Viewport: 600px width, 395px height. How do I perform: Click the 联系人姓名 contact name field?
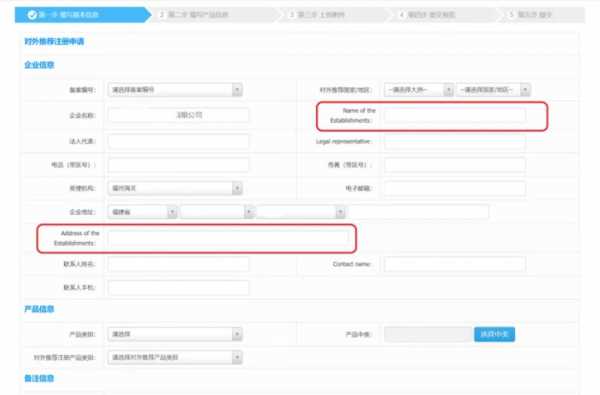(x=178, y=264)
